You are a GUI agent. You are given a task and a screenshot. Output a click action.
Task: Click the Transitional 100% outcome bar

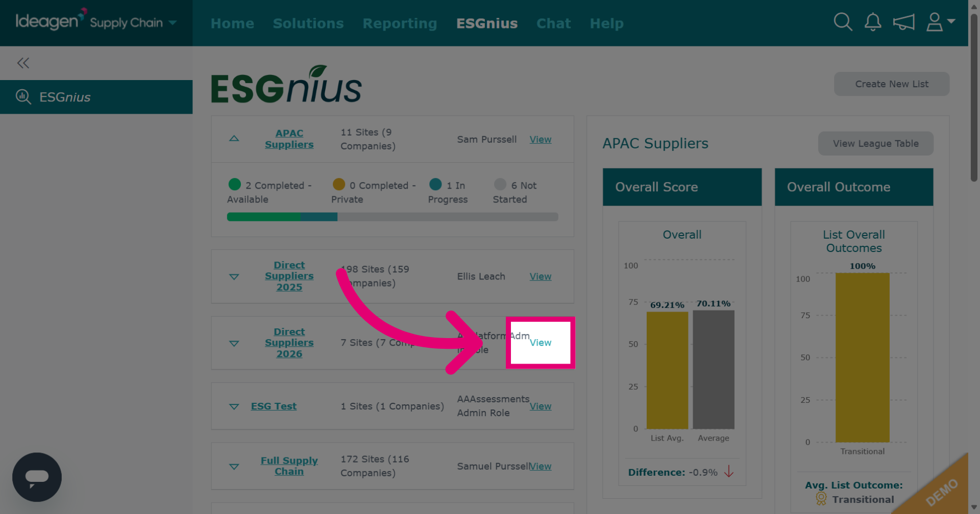tap(863, 357)
